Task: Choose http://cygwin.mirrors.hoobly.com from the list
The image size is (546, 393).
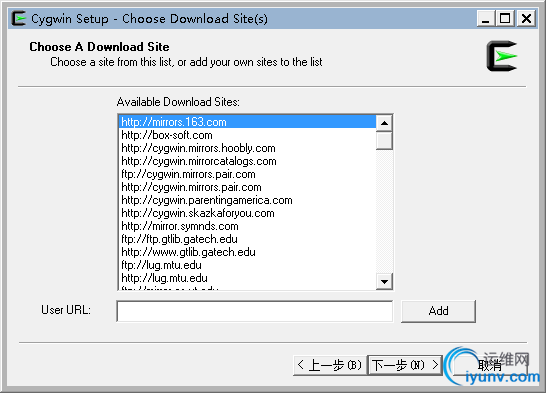Action: pyautogui.click(x=247, y=148)
